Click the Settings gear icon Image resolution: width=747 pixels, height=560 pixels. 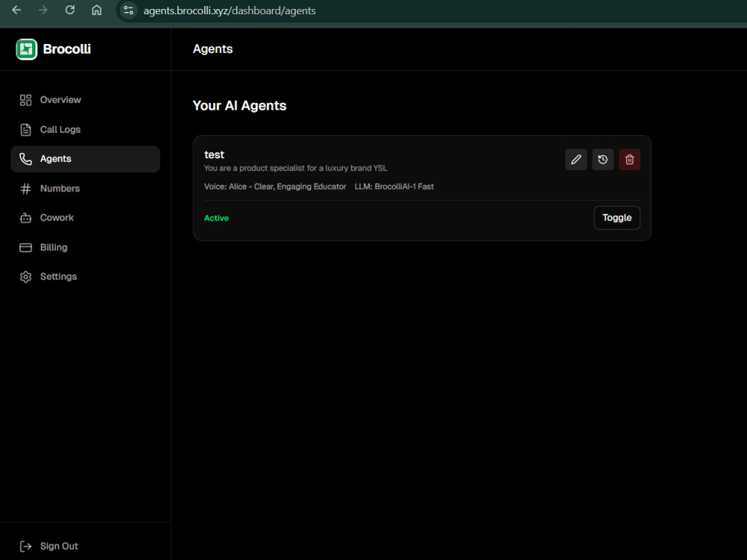point(25,277)
